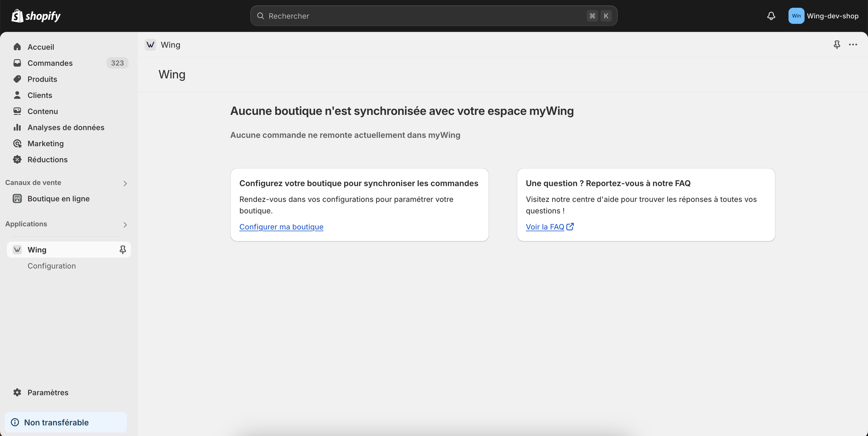
Task: Click 'Aucune commande ne remonte' subtitle
Action: tap(345, 135)
